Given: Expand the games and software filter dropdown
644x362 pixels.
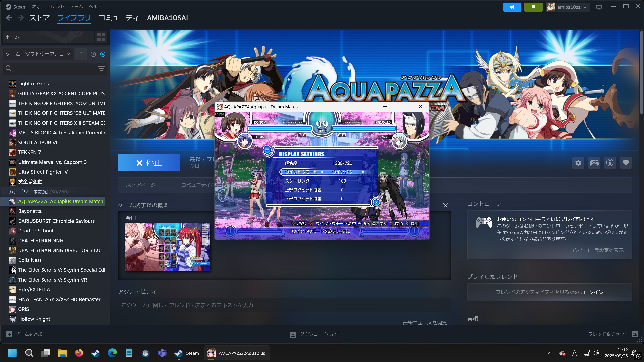Looking at the screenshot, I should (38, 54).
